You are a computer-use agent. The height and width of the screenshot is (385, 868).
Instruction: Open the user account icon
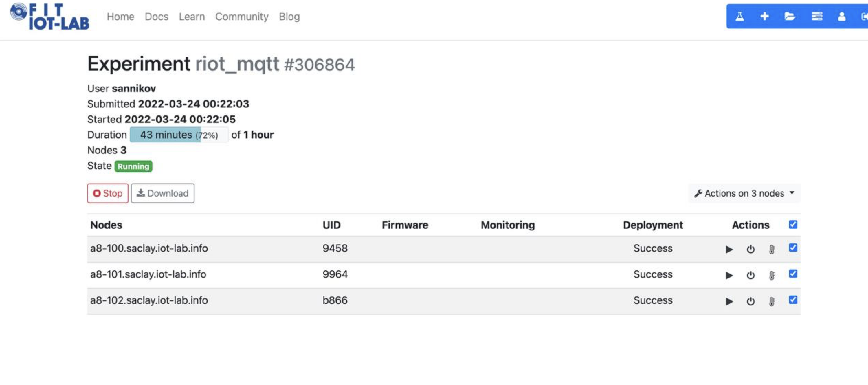tap(842, 16)
